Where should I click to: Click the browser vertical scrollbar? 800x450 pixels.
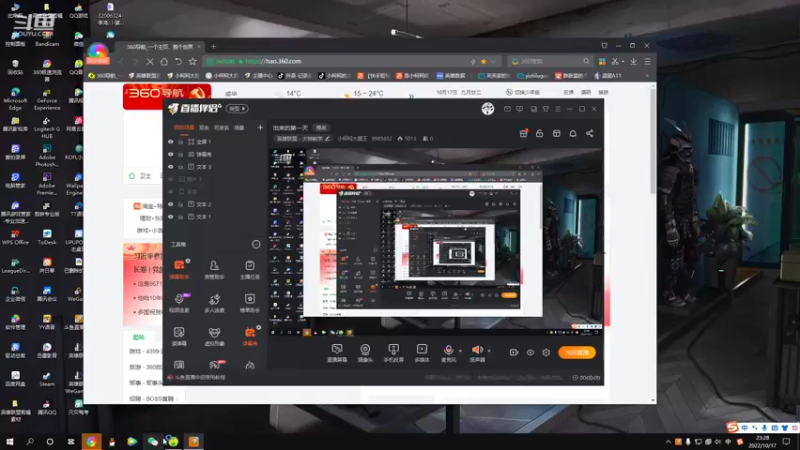point(653,140)
